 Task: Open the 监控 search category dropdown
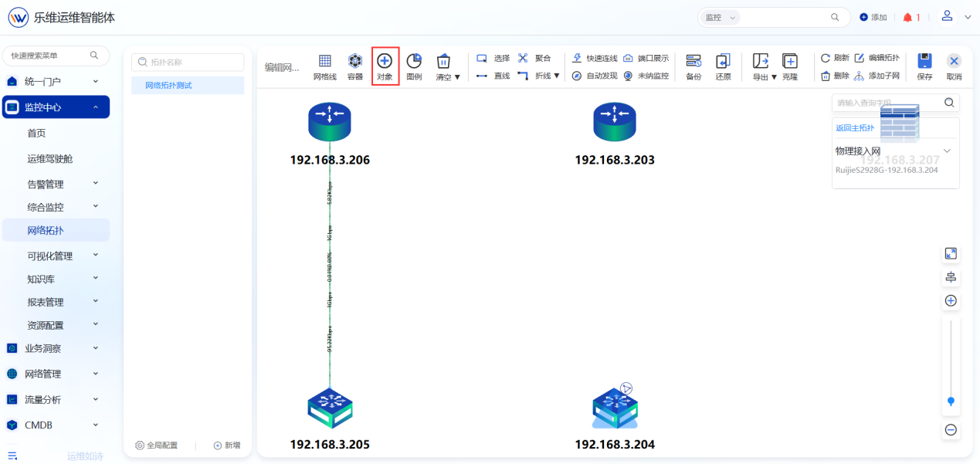click(720, 17)
